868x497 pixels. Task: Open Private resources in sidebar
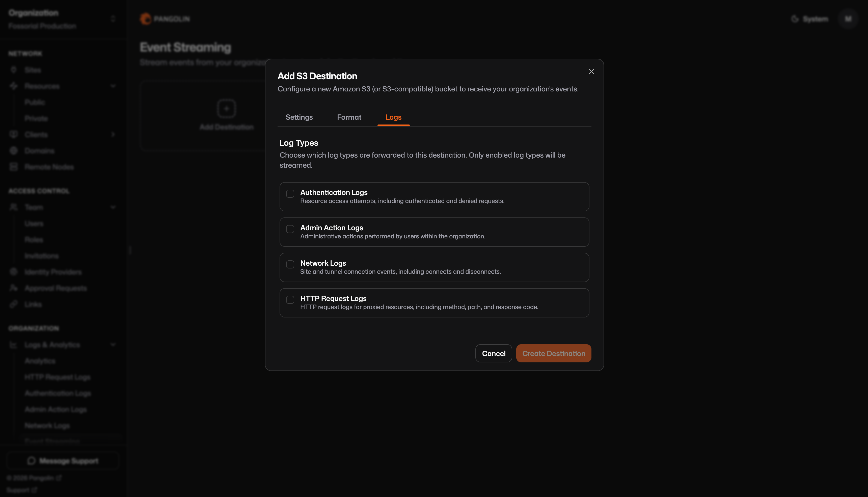36,118
